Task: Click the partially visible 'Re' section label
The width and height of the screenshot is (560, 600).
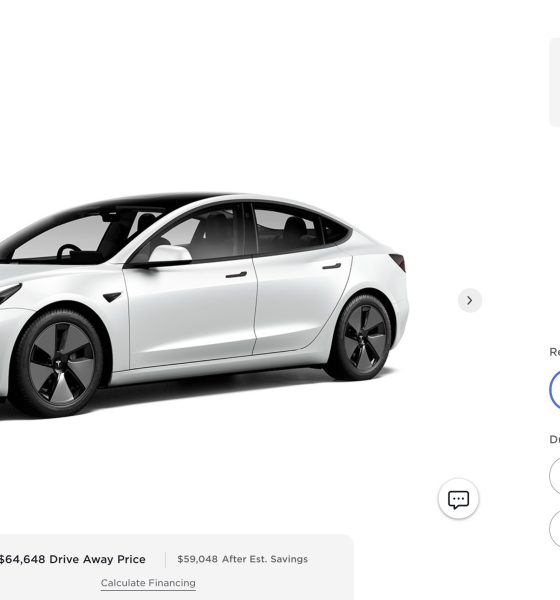Action: point(555,352)
